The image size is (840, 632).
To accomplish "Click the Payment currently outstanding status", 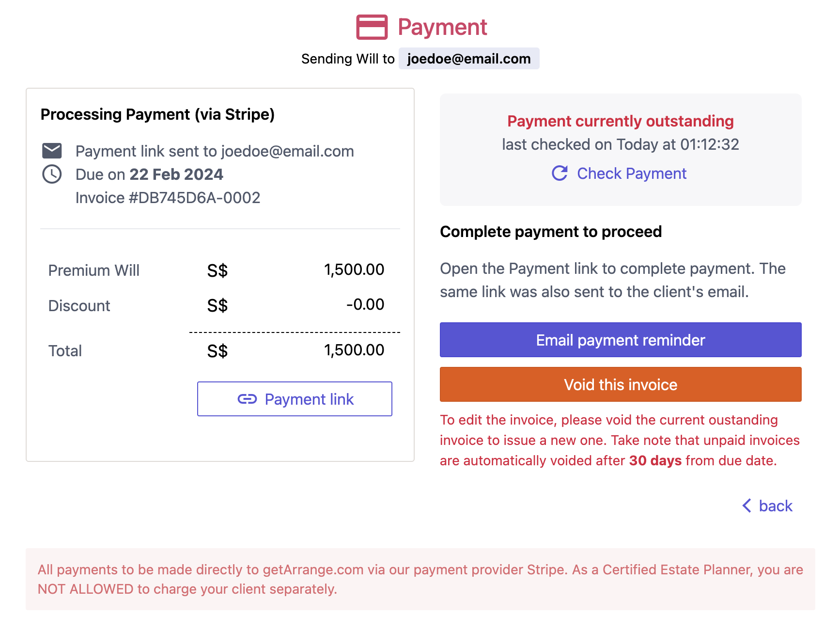I will 621,121.
